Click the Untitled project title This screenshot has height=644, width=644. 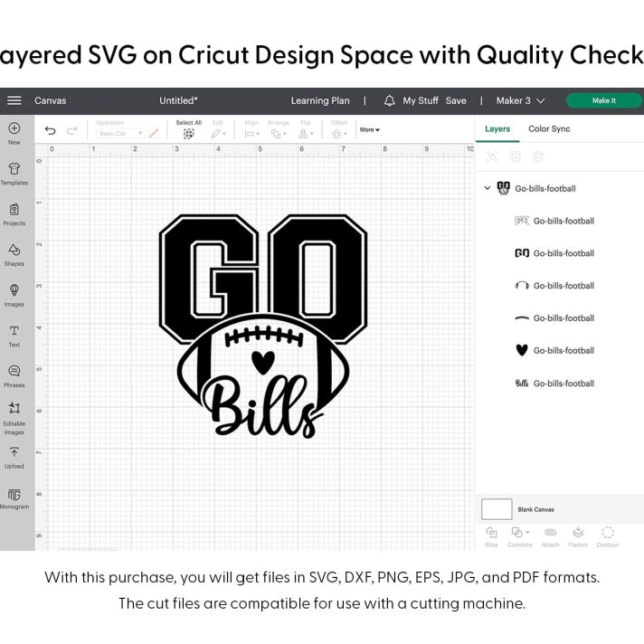178,100
